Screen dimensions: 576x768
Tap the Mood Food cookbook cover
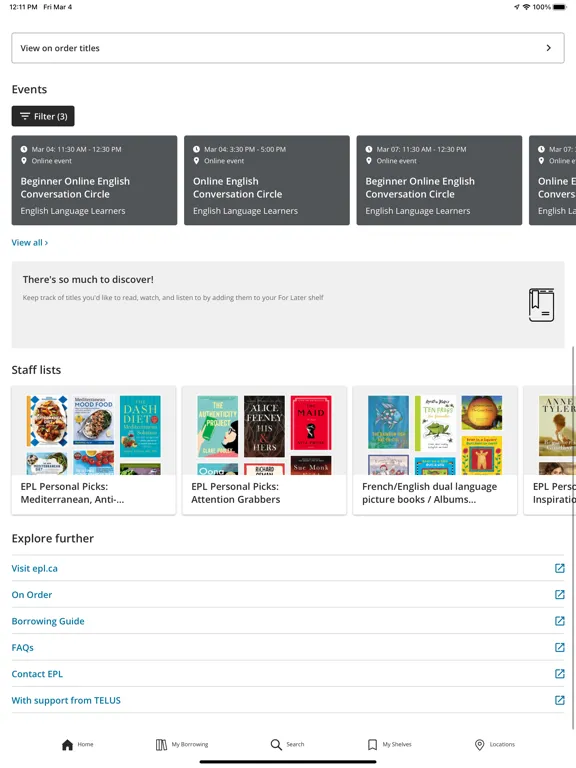click(94, 420)
